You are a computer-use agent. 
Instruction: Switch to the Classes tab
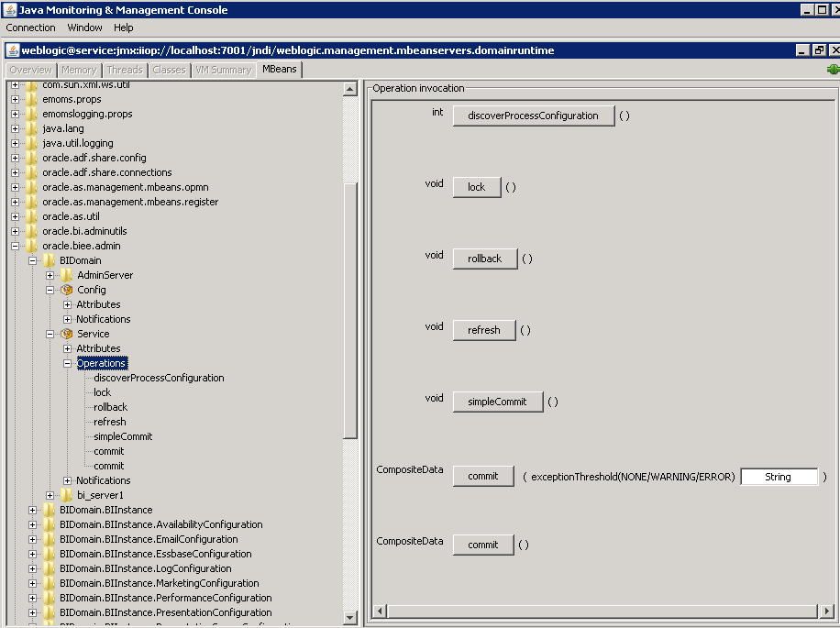coord(169,71)
